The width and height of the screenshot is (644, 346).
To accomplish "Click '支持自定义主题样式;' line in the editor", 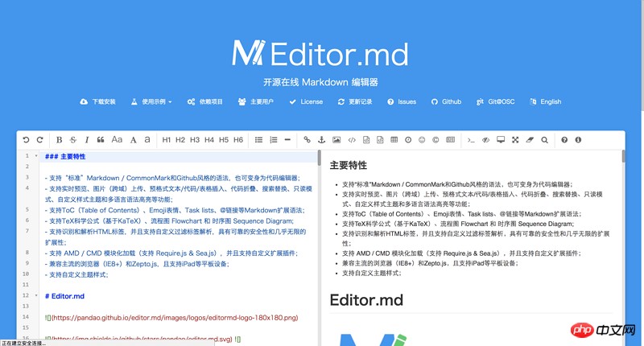I will [x=76, y=274].
